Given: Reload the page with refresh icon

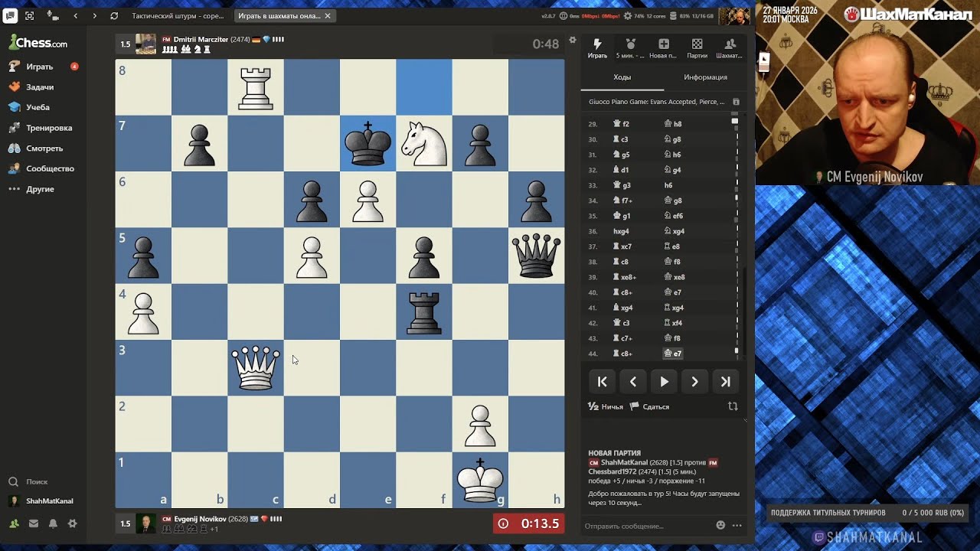Looking at the screenshot, I should click(x=114, y=15).
